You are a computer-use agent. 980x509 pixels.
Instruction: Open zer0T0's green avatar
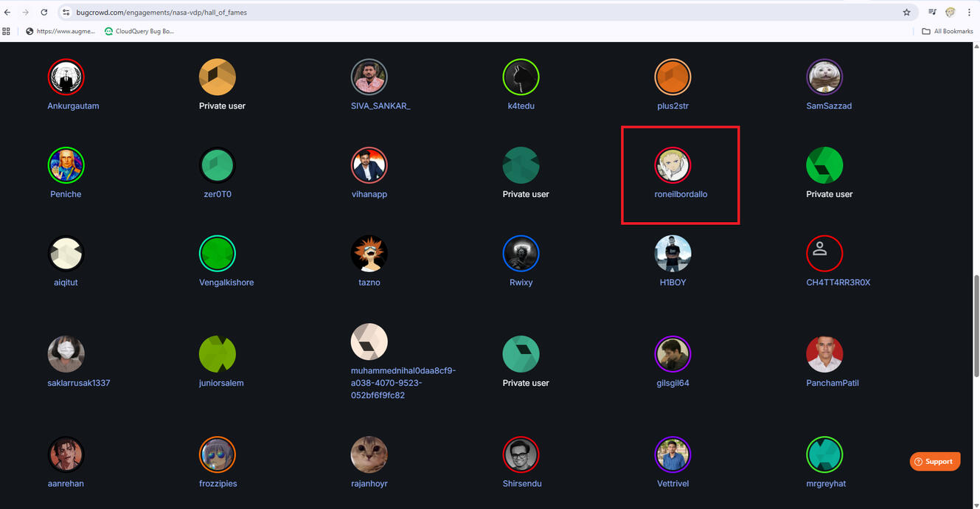[x=218, y=165]
